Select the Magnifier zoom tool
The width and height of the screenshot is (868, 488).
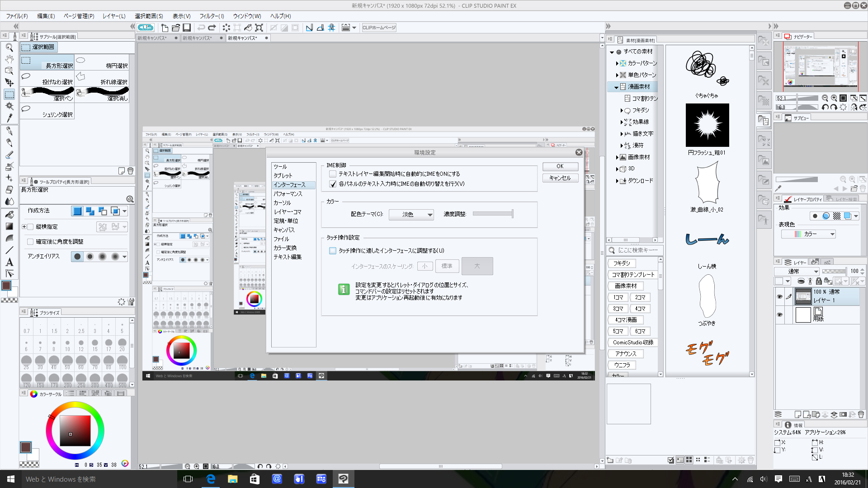click(x=9, y=47)
